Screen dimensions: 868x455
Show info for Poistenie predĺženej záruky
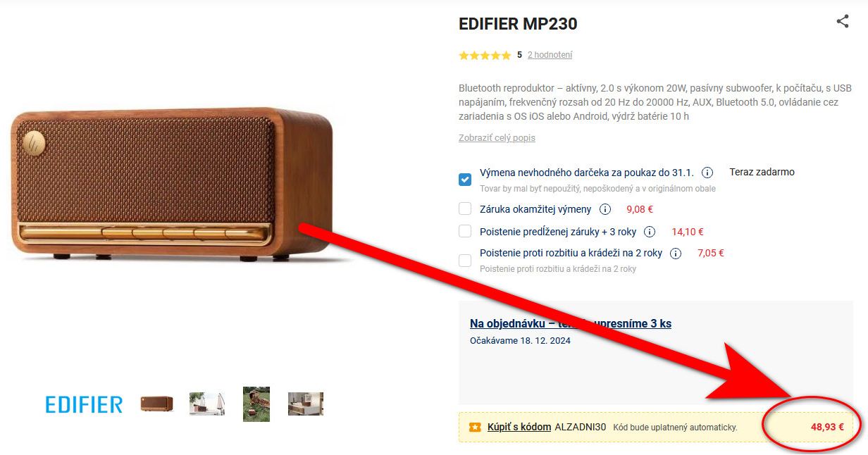click(650, 232)
